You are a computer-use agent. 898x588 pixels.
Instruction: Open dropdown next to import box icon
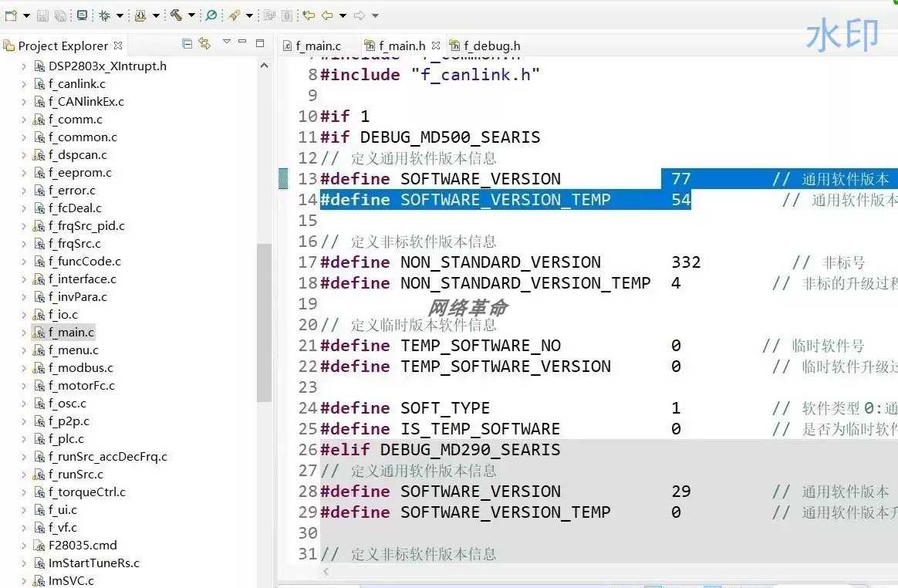156,16
